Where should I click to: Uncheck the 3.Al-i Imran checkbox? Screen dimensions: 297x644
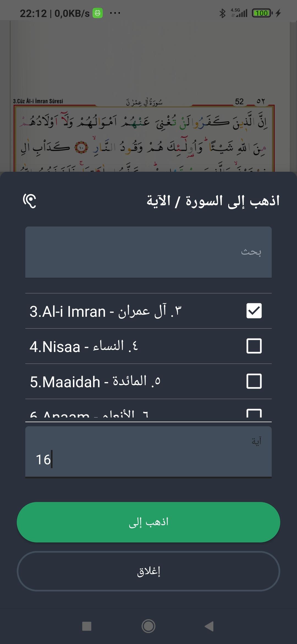[x=254, y=311]
